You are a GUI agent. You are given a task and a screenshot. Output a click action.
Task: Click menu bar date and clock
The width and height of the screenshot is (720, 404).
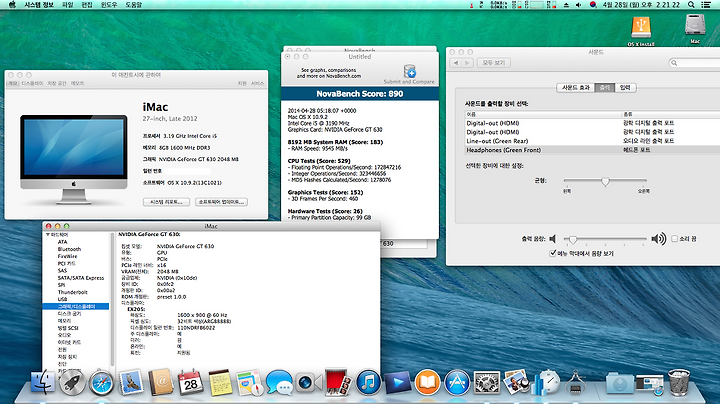point(641,5)
